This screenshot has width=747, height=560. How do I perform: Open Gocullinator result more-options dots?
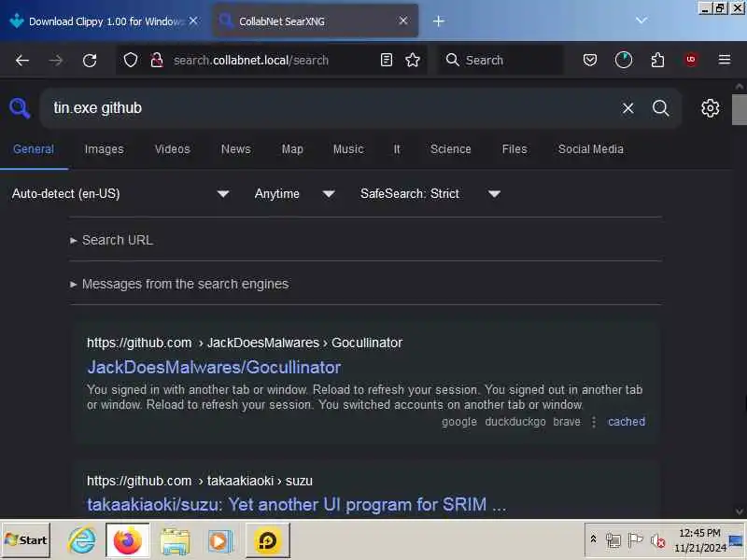tap(594, 422)
